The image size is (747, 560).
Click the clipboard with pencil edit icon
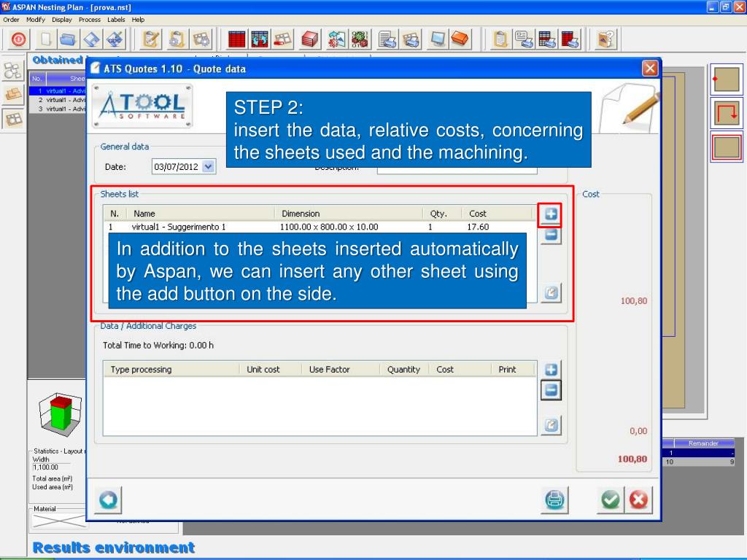151,39
